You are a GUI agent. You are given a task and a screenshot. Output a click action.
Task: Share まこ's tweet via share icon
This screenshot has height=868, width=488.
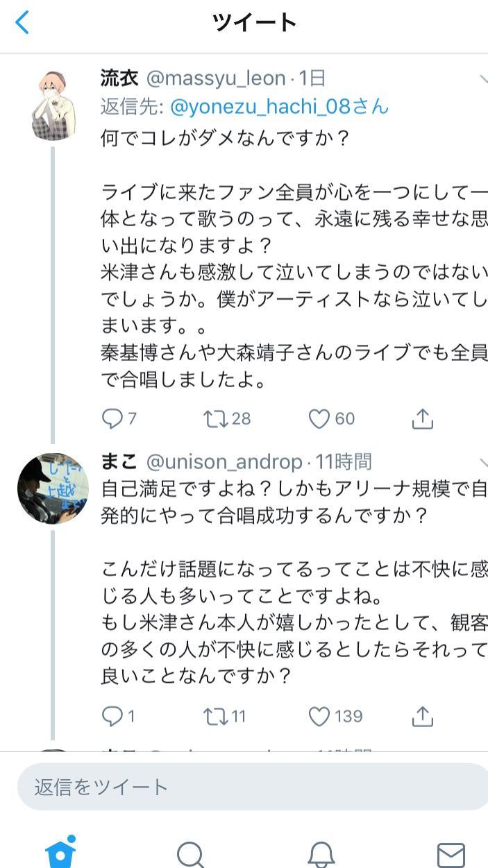tap(423, 715)
